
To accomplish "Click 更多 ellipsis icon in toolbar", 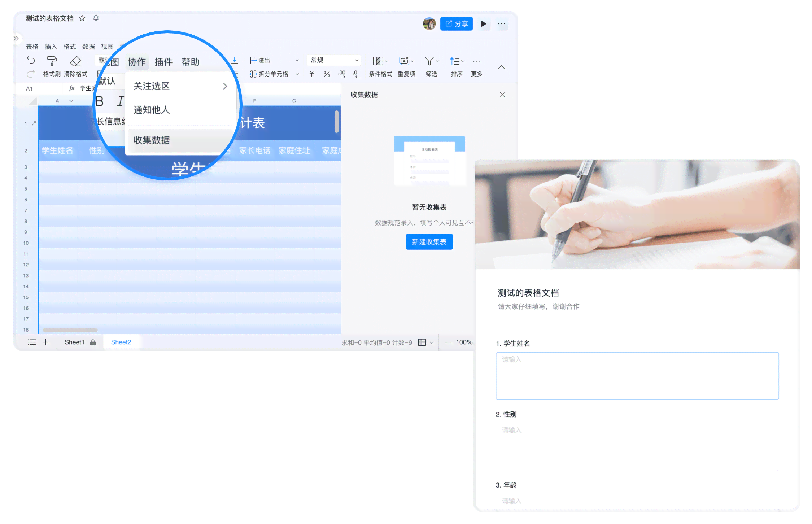I will click(478, 60).
